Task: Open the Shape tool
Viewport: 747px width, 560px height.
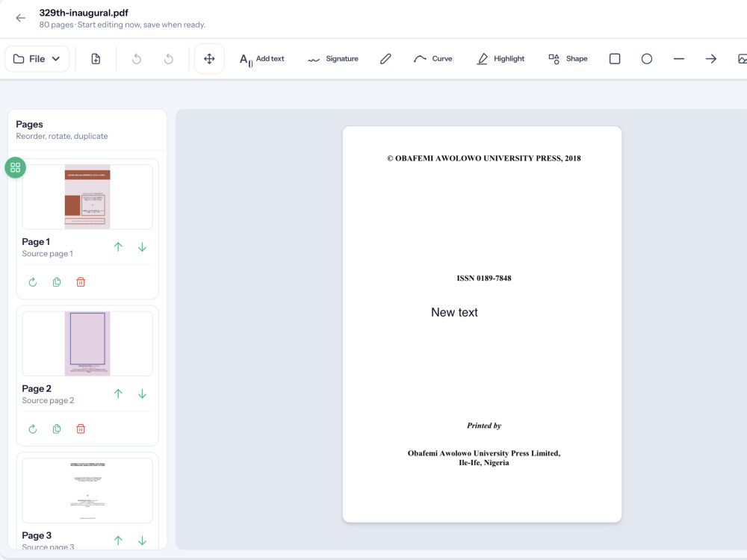Action: pos(568,59)
